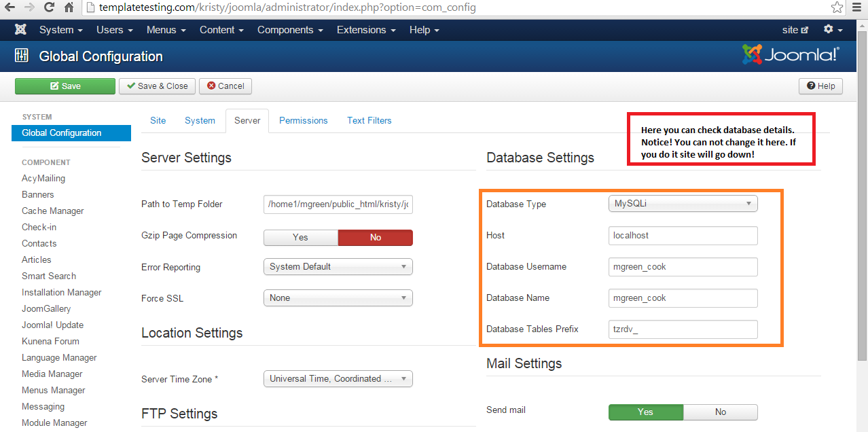Click the Path to Temp Folder field

pyautogui.click(x=338, y=204)
